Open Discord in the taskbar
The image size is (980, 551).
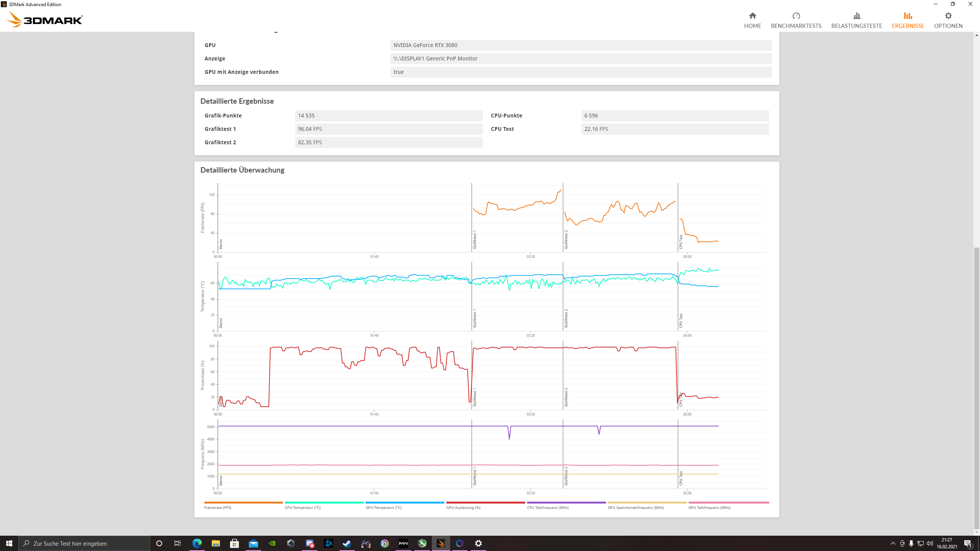309,543
